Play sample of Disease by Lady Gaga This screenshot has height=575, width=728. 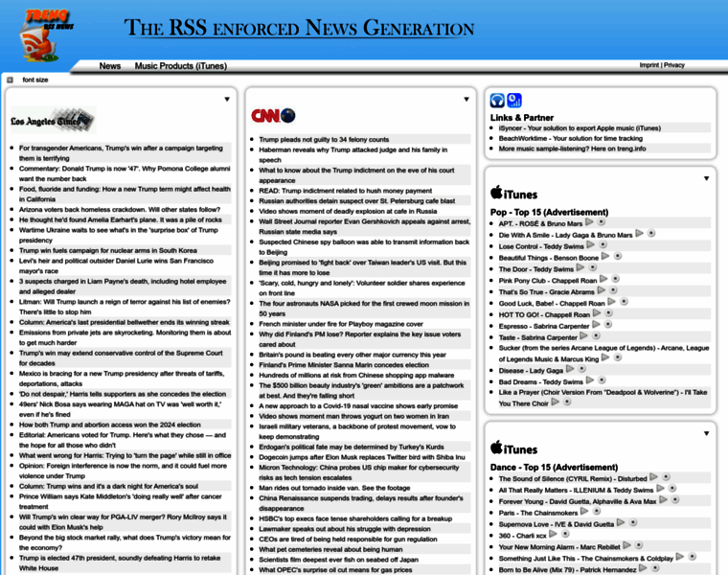[x=570, y=369]
